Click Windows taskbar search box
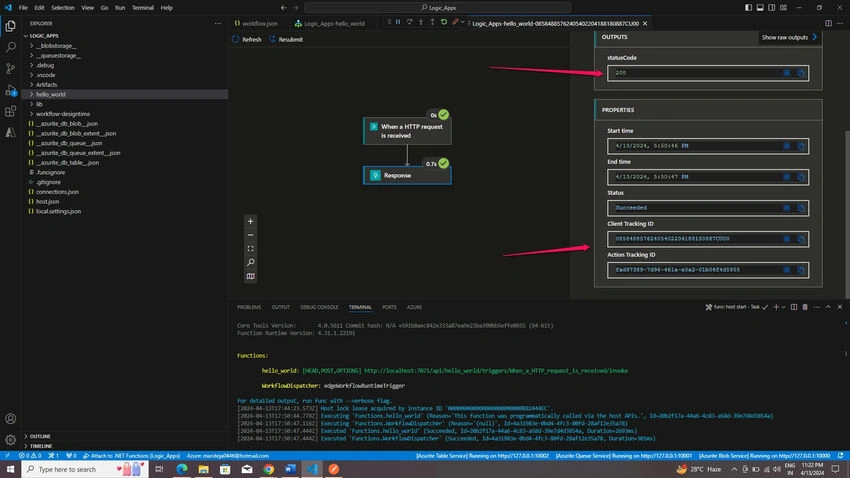Viewport: 850px width, 478px height. pyautogui.click(x=85, y=469)
